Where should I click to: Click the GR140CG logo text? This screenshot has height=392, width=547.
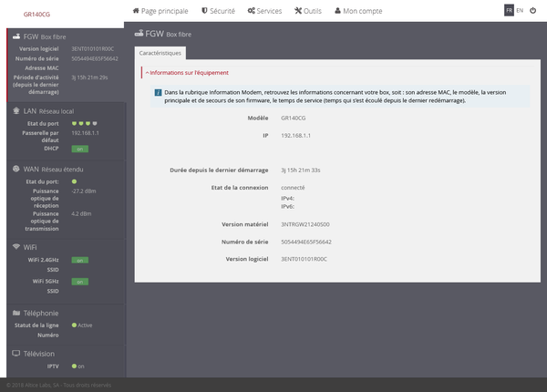36,15
